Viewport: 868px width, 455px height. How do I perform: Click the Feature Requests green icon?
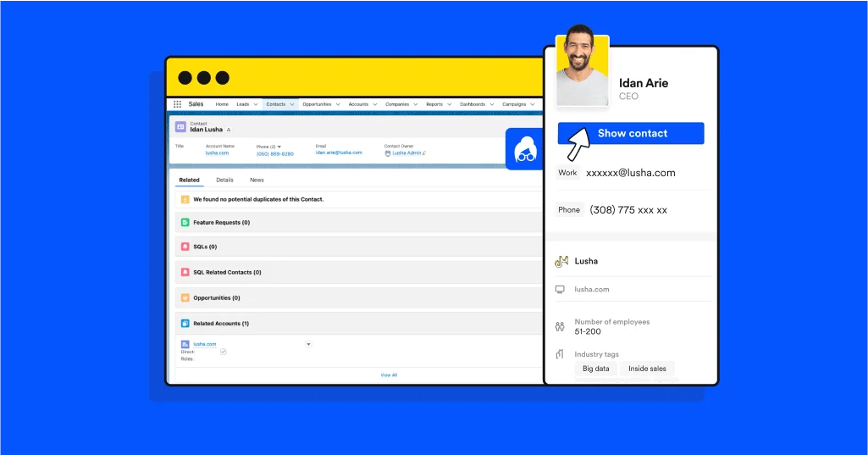click(185, 222)
